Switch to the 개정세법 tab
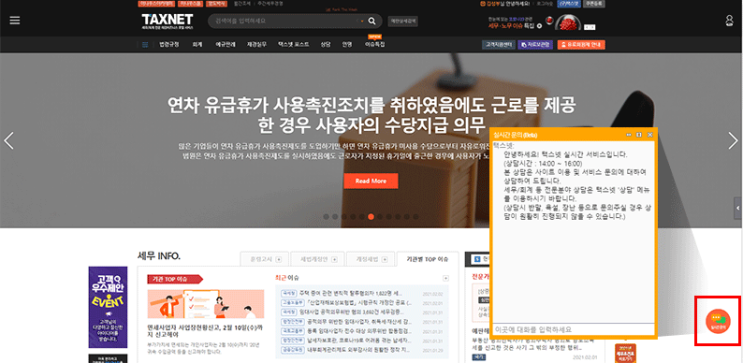Image resolution: width=743 pixels, height=363 pixels. [x=370, y=259]
